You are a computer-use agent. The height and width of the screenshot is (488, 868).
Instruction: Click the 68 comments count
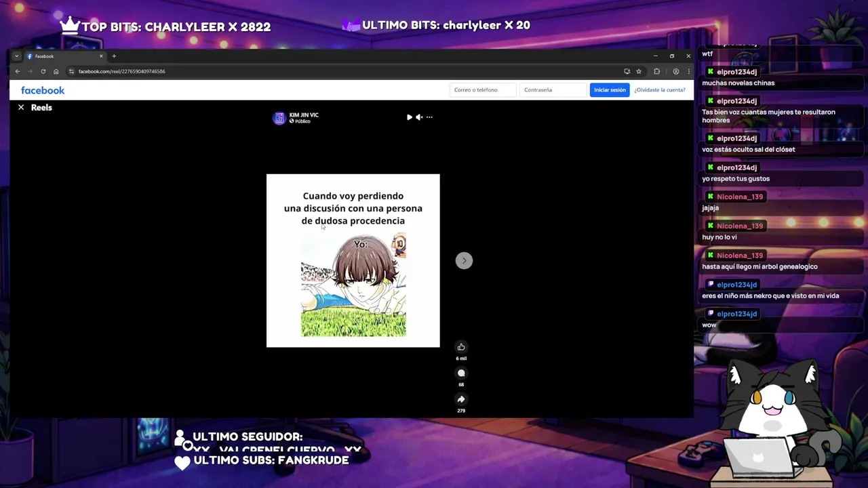click(461, 384)
